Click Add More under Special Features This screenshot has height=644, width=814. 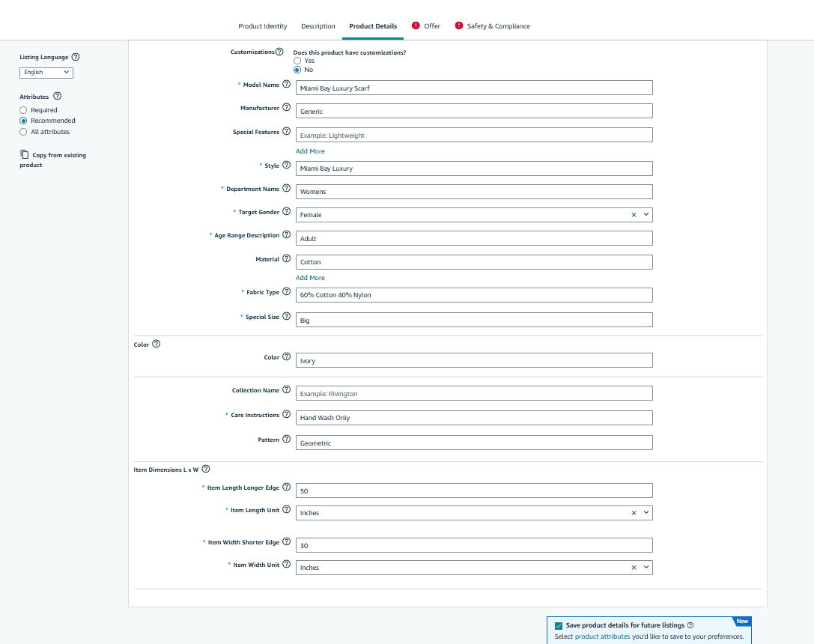click(x=310, y=151)
